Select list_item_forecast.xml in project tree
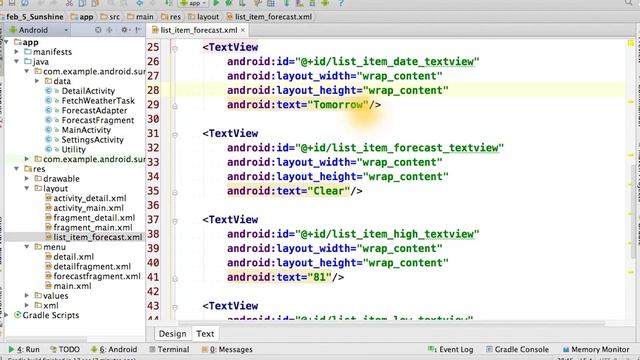640x360 pixels. pyautogui.click(x=98, y=237)
